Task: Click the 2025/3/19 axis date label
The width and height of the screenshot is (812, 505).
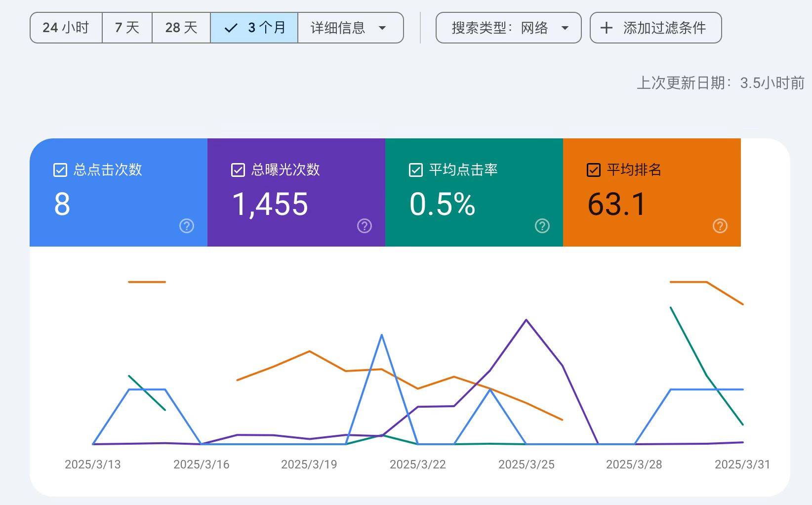Action: pos(309,464)
